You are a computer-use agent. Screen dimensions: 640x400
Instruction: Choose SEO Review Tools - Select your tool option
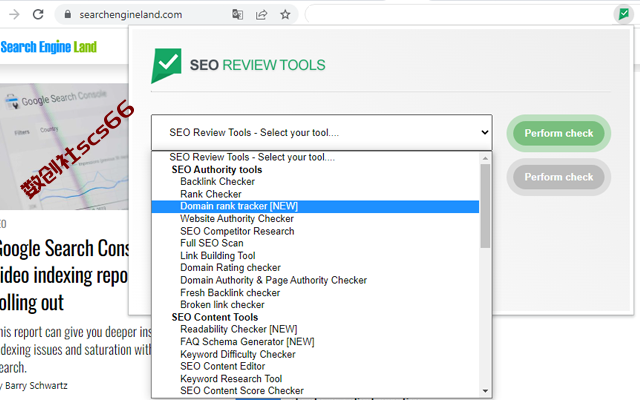point(315,157)
